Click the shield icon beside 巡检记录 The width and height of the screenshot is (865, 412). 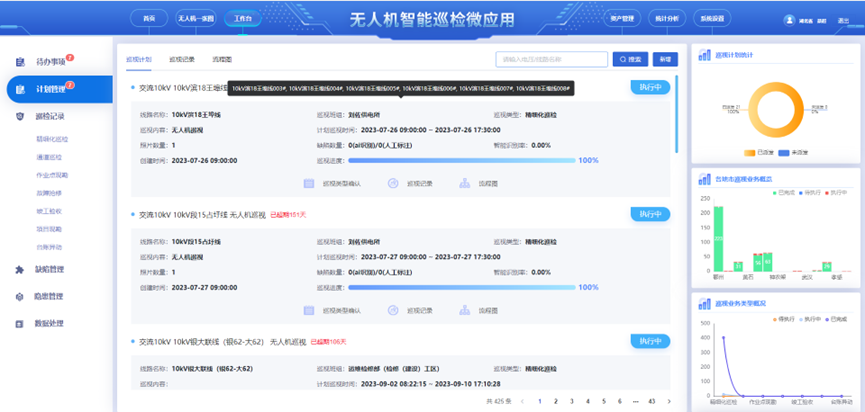click(20, 116)
